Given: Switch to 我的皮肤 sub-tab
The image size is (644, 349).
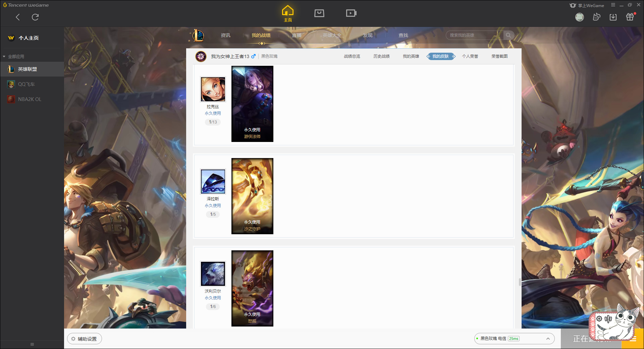Looking at the screenshot, I should coord(441,56).
